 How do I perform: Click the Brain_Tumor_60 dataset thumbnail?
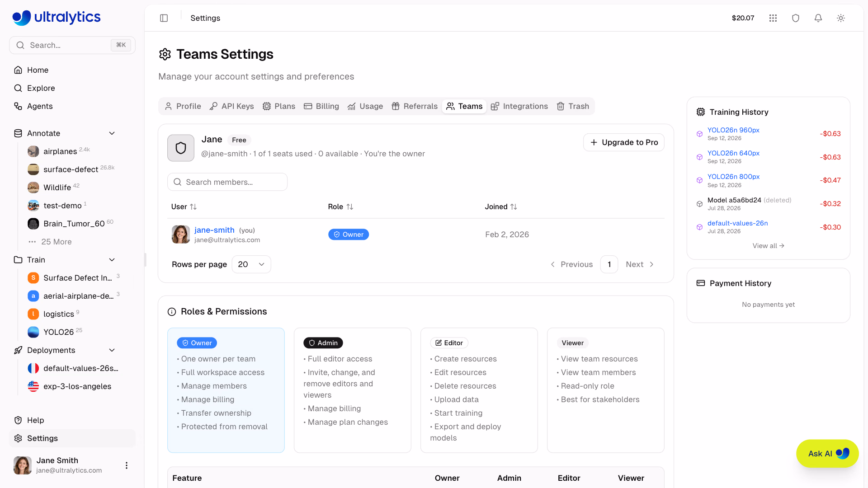pos(33,224)
